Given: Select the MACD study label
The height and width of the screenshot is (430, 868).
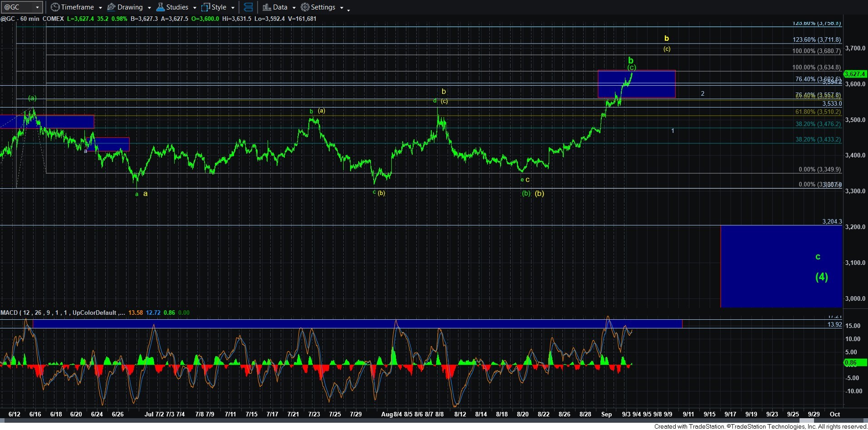Looking at the screenshot, I should click(x=63, y=313).
